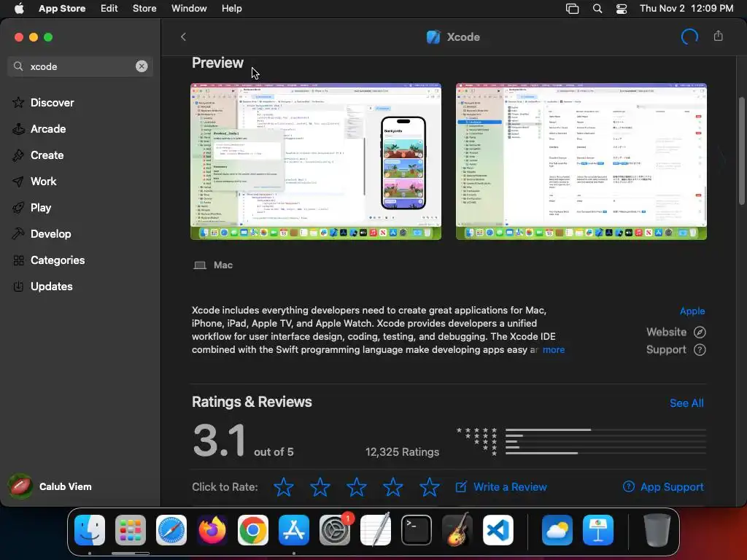This screenshot has width=747, height=560.
Task: Open Finder from the Dock
Action: click(90, 530)
